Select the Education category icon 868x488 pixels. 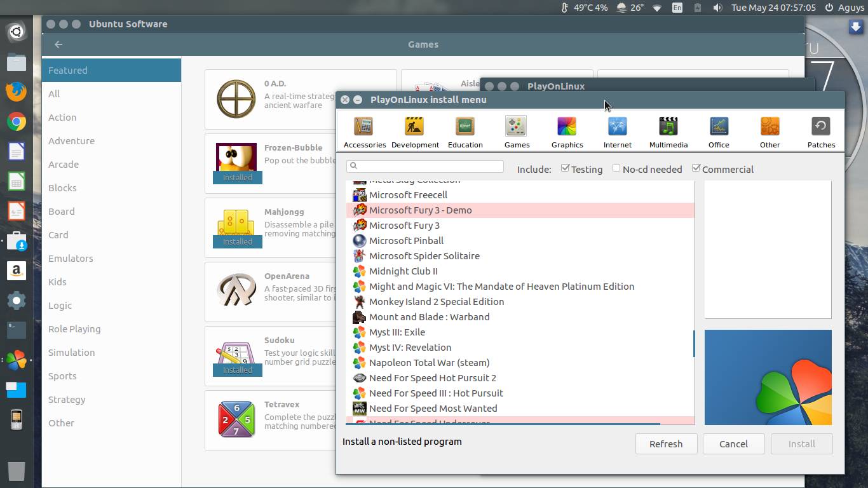[465, 126]
